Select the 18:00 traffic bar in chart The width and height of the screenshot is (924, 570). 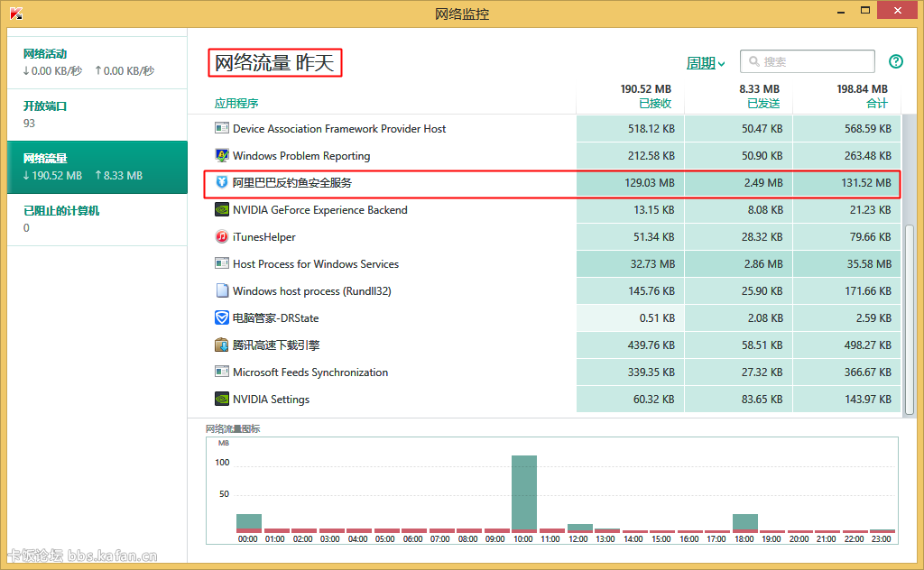[x=744, y=523]
